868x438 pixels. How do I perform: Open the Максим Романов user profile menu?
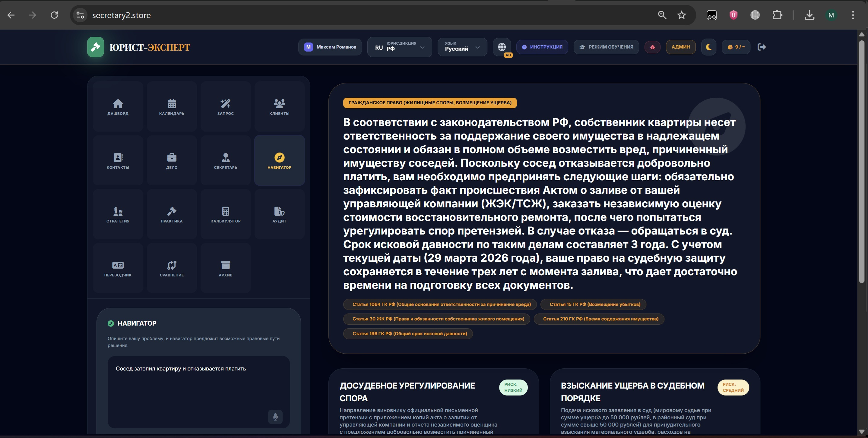[330, 47]
